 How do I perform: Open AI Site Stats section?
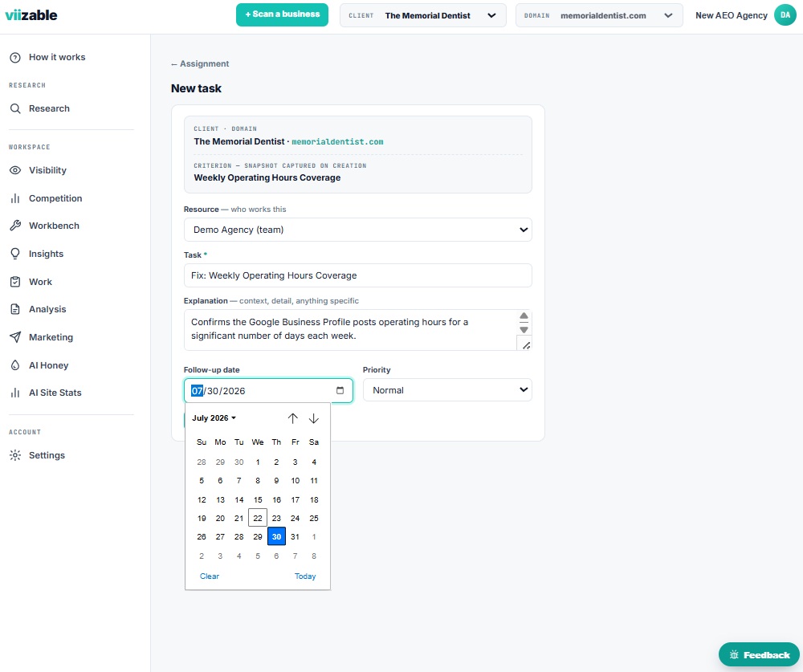[55, 393]
